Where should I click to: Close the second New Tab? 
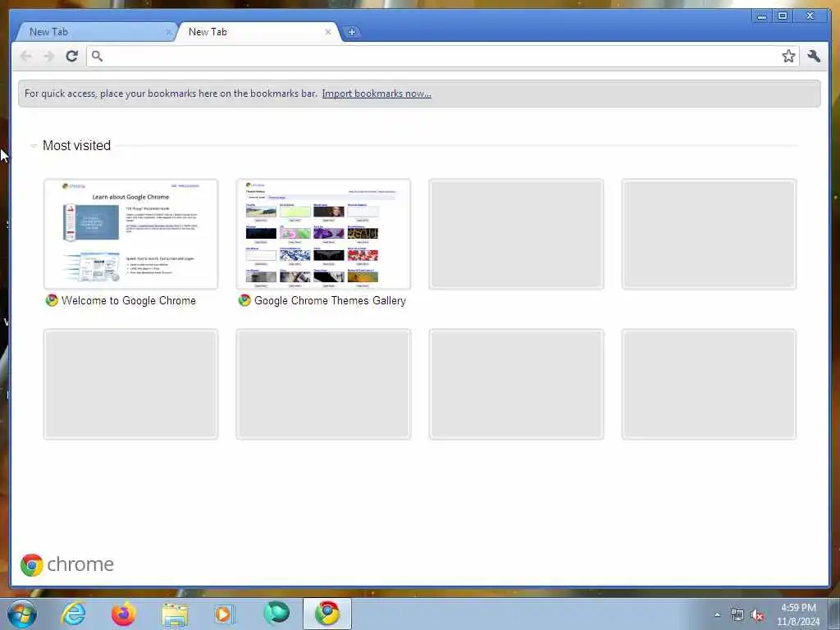click(328, 32)
